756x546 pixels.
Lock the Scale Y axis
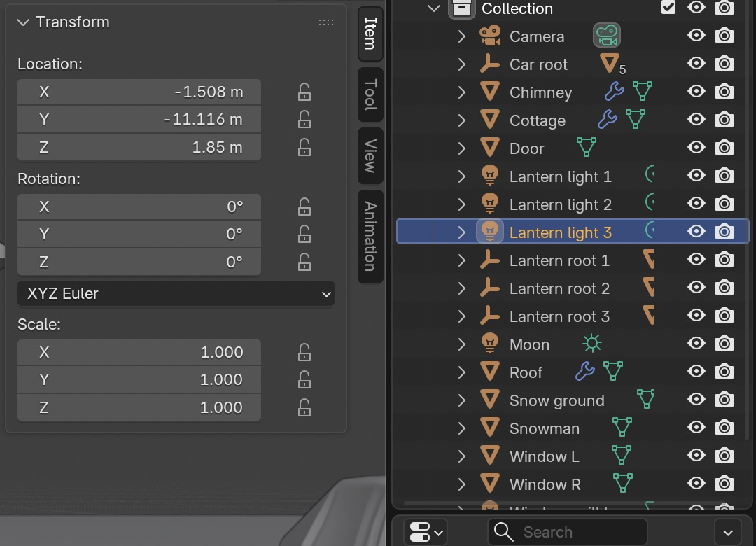304,379
